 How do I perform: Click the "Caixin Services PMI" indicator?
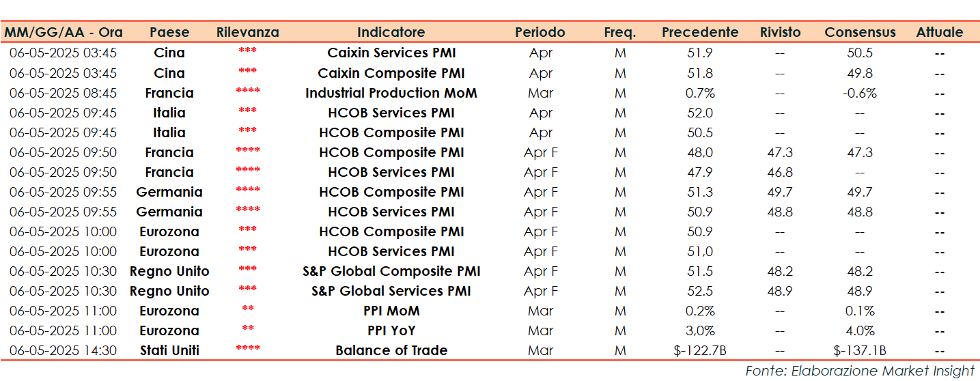[391, 53]
